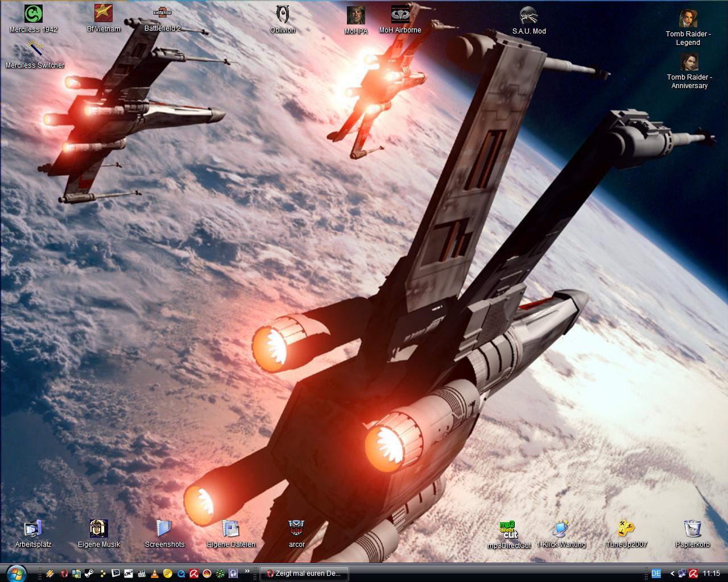Launch Steam from quick launch
This screenshot has height=582, width=728.
click(x=89, y=573)
